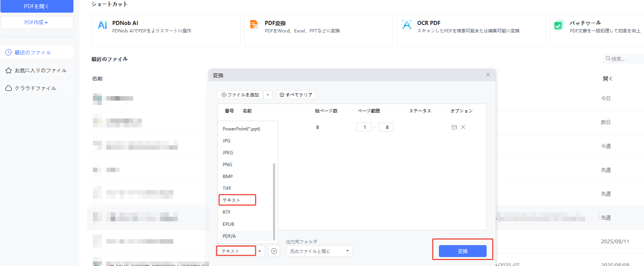
Task: Select お気に入りのファイル in the sidebar
Action: click(x=37, y=70)
